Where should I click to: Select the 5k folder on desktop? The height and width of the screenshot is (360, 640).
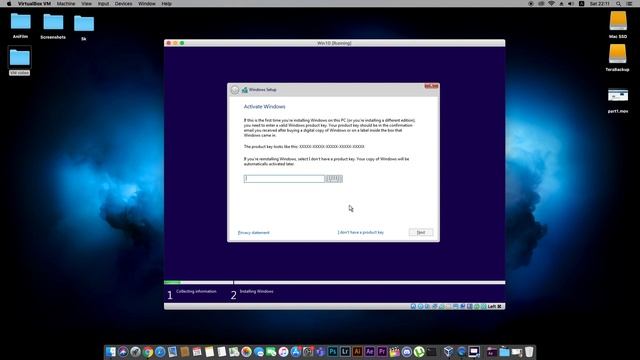pyautogui.click(x=84, y=28)
